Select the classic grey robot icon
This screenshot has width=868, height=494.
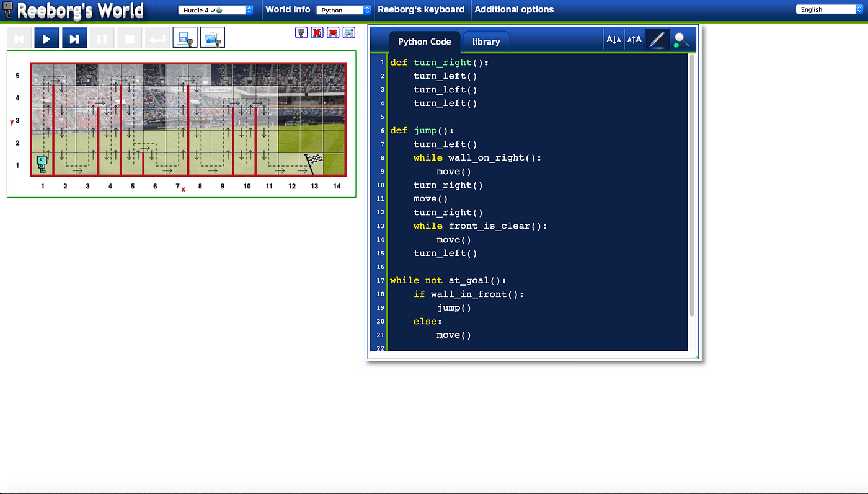301,32
